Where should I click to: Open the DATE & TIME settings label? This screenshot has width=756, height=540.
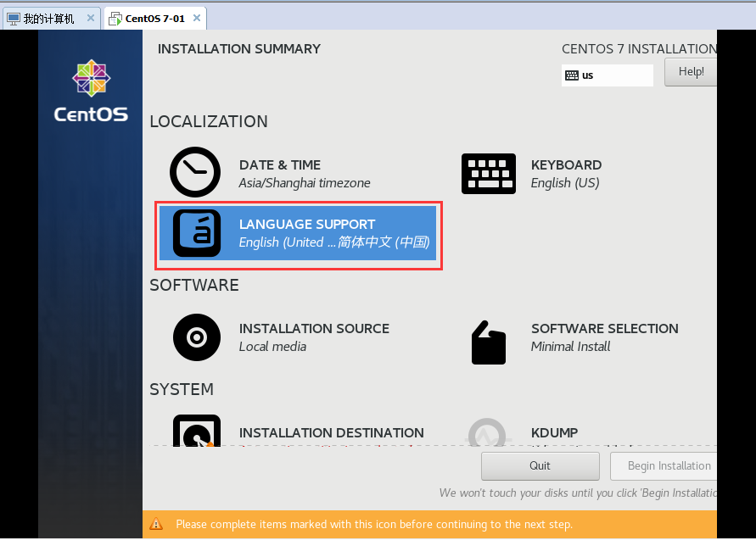click(280, 164)
